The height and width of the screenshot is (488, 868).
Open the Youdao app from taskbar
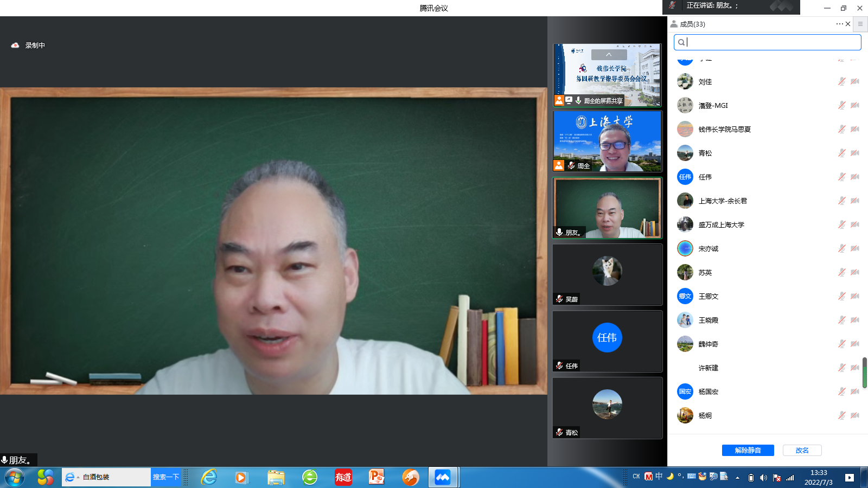[x=343, y=477]
